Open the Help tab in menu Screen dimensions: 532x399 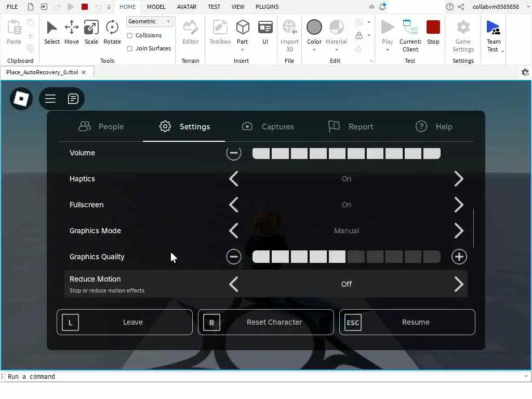click(x=434, y=127)
